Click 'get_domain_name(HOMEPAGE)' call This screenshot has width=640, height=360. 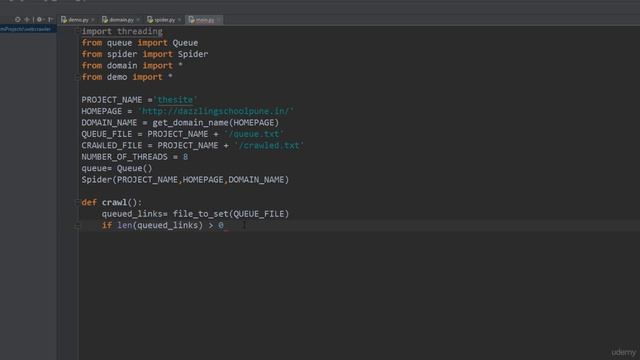point(216,122)
